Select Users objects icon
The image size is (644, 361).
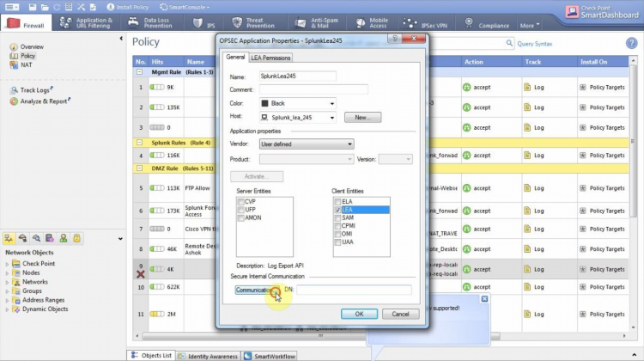click(64, 238)
